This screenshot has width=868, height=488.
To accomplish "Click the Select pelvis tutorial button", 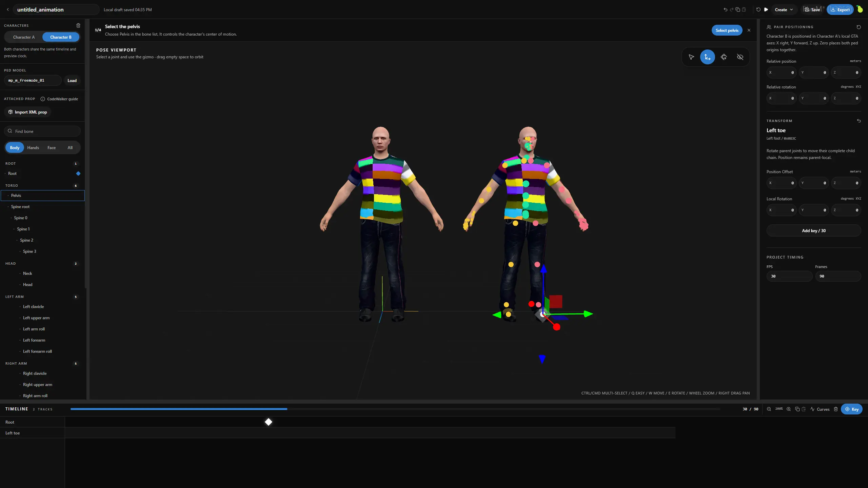I will point(727,30).
